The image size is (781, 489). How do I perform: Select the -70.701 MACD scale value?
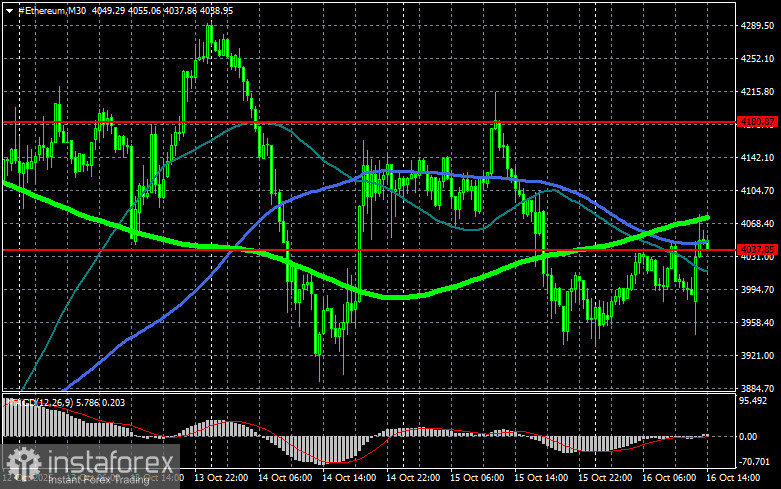point(755,462)
